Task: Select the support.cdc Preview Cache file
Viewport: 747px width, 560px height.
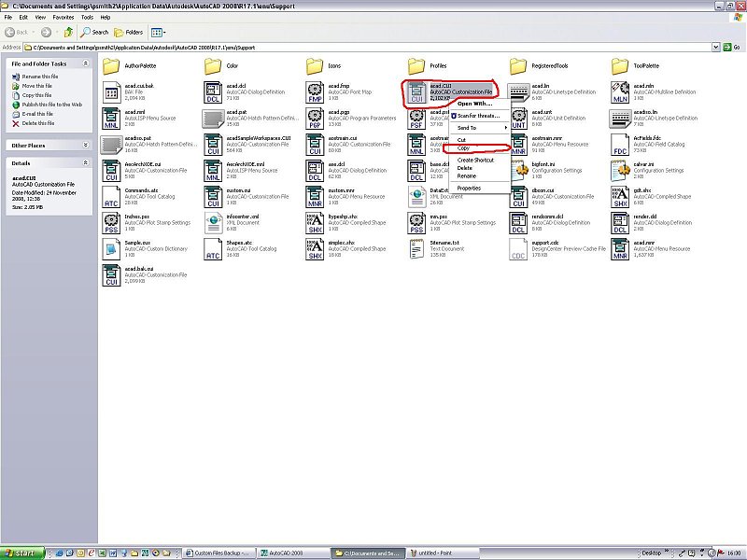Action: click(557, 249)
